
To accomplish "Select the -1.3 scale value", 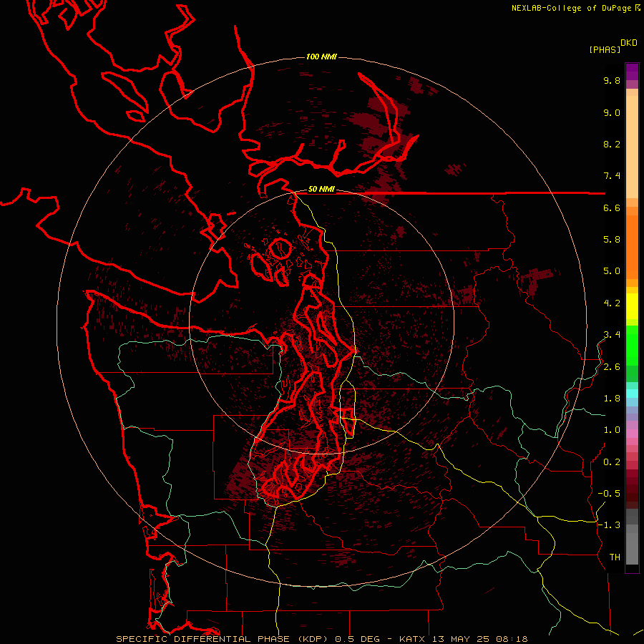I will tap(609, 525).
